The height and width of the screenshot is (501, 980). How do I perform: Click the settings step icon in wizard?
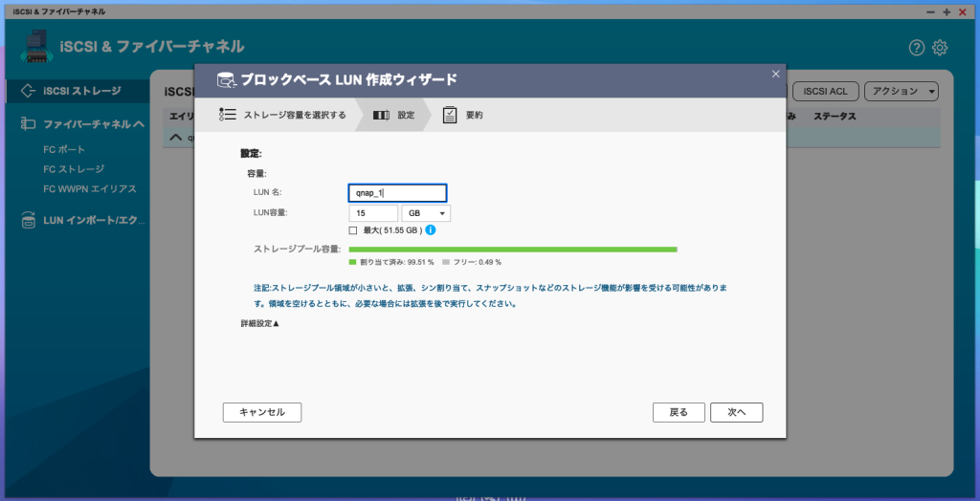pos(381,115)
